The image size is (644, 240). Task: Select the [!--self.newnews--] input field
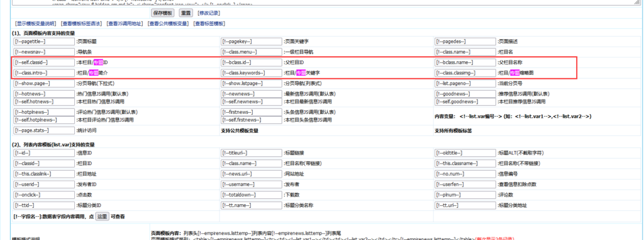point(252,101)
